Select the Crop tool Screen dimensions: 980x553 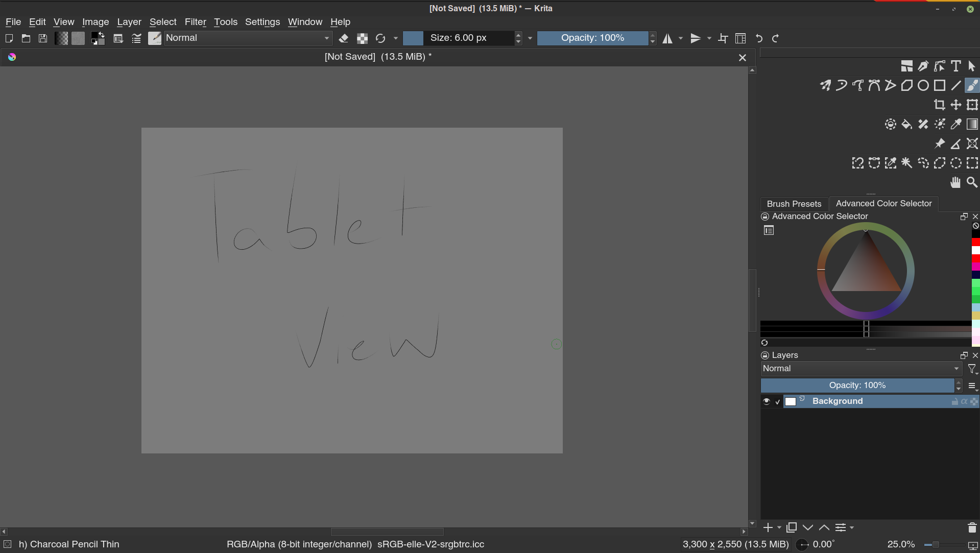tap(939, 105)
